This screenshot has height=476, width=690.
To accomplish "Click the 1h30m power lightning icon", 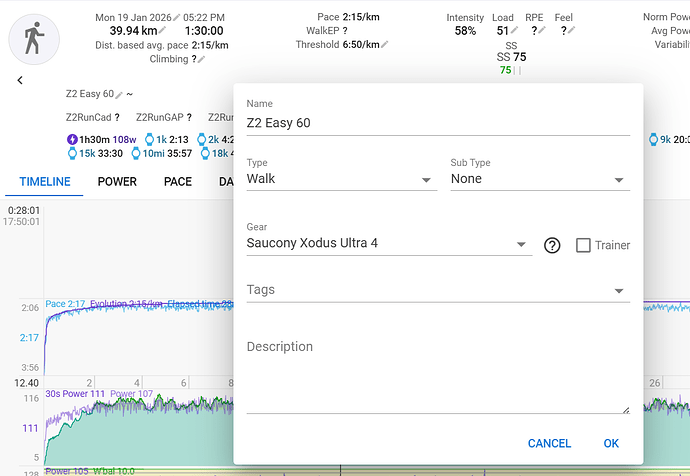I will (x=72, y=140).
